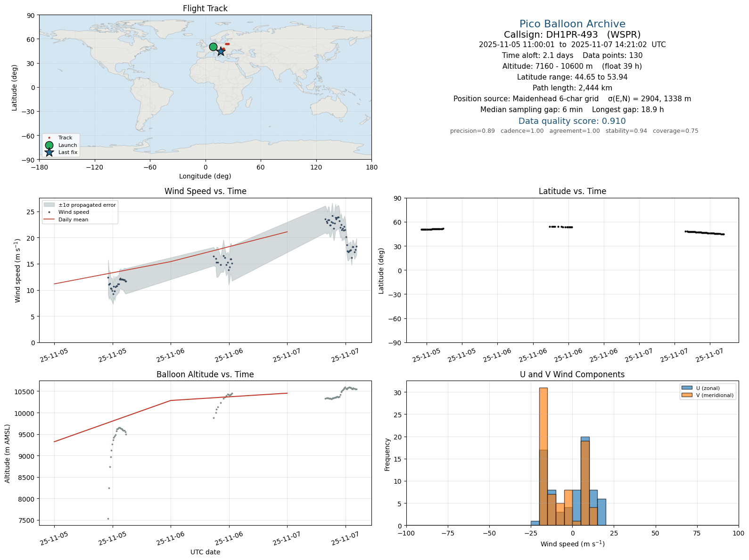
Task: Click the grey ±1σ propagated error legend swatch
Action: (49, 205)
